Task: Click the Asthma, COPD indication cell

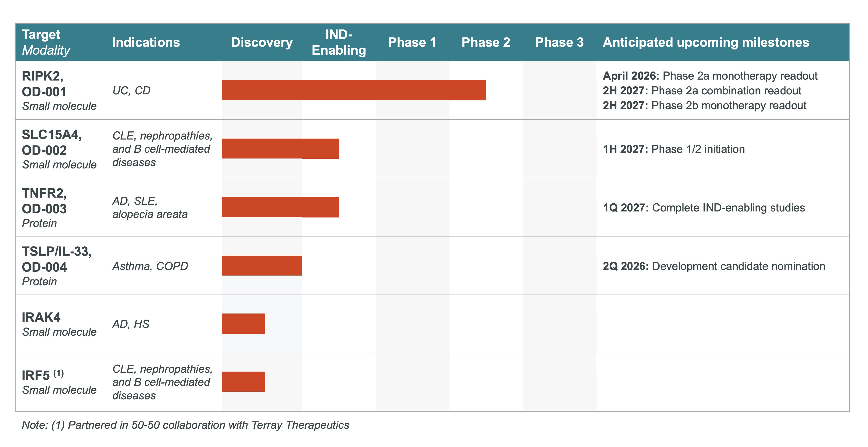Action: click(x=150, y=266)
